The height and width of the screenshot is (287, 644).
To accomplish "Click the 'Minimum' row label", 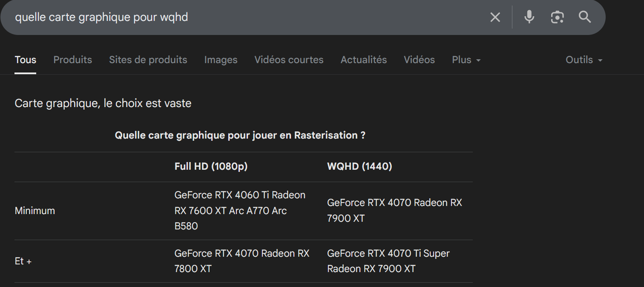I will click(x=35, y=211).
